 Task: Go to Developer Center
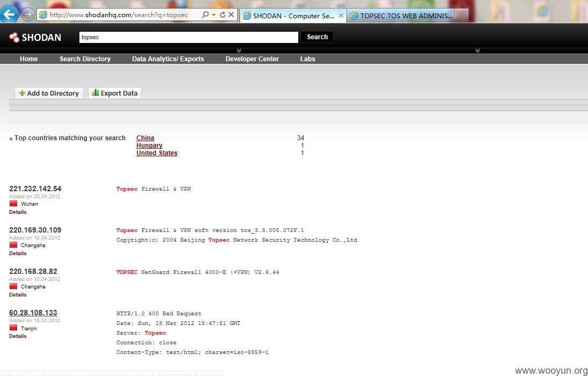(x=252, y=59)
